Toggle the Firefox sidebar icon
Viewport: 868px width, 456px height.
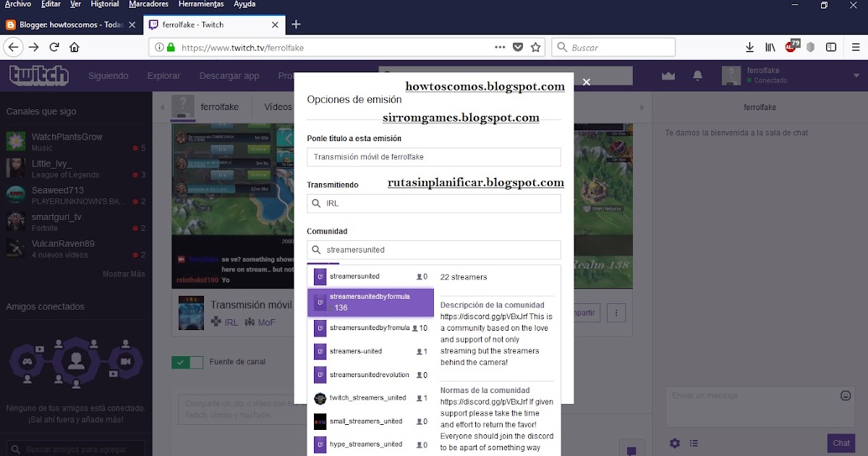click(x=832, y=46)
